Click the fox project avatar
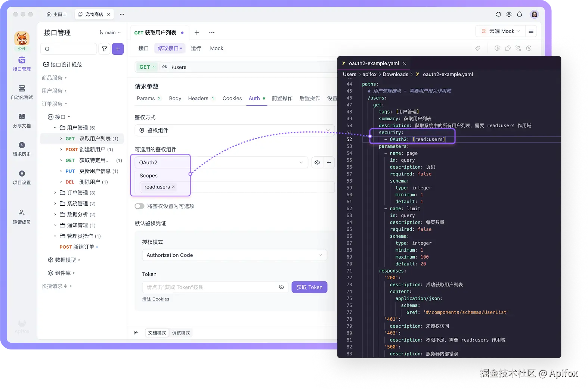Viewport: 588px width, 389px height. 22,38
